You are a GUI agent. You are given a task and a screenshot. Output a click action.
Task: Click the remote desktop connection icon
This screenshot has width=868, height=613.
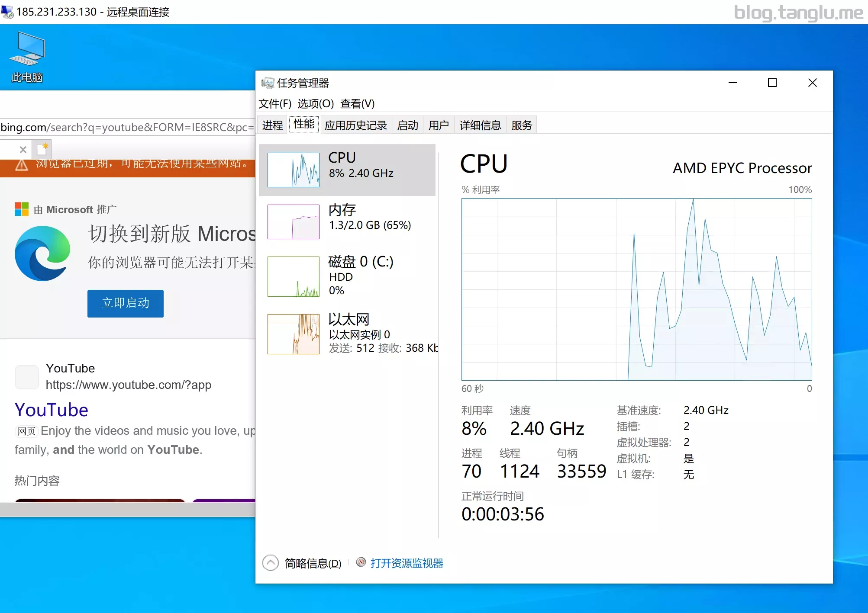(x=7, y=12)
